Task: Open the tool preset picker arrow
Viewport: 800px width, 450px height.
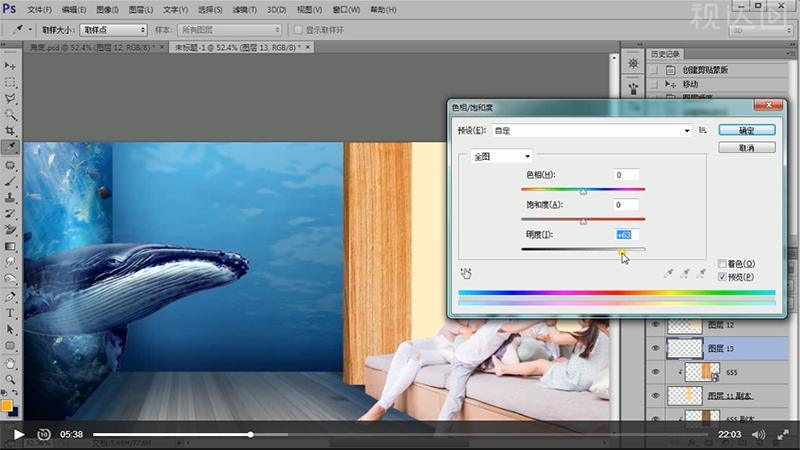Action: (x=30, y=30)
